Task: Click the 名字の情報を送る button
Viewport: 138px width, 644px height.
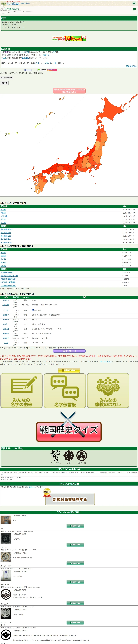Action: pos(7,77)
